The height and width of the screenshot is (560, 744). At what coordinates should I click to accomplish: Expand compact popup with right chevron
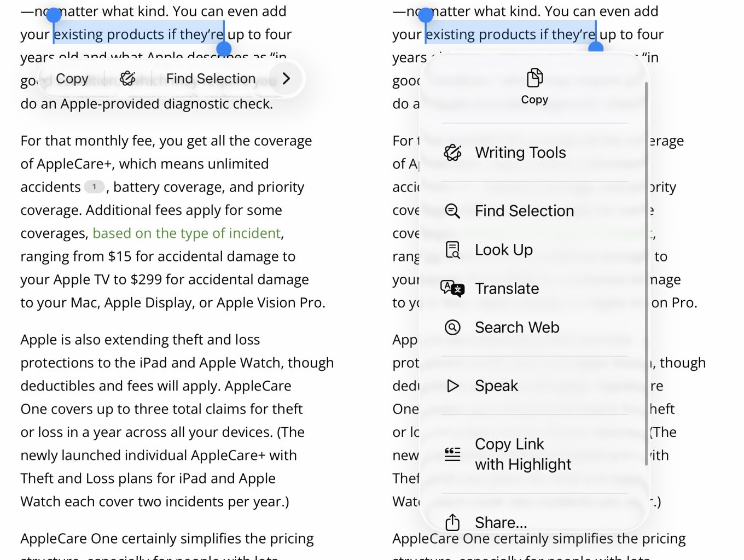[286, 79]
